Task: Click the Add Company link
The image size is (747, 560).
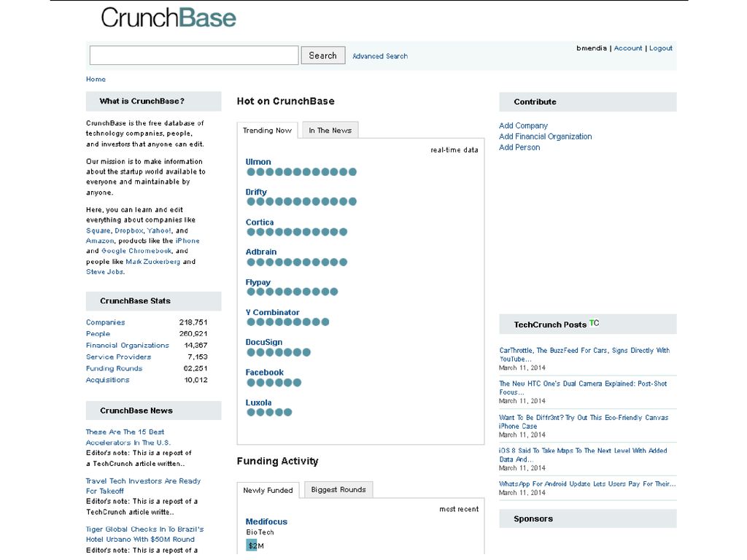Action: click(x=523, y=125)
